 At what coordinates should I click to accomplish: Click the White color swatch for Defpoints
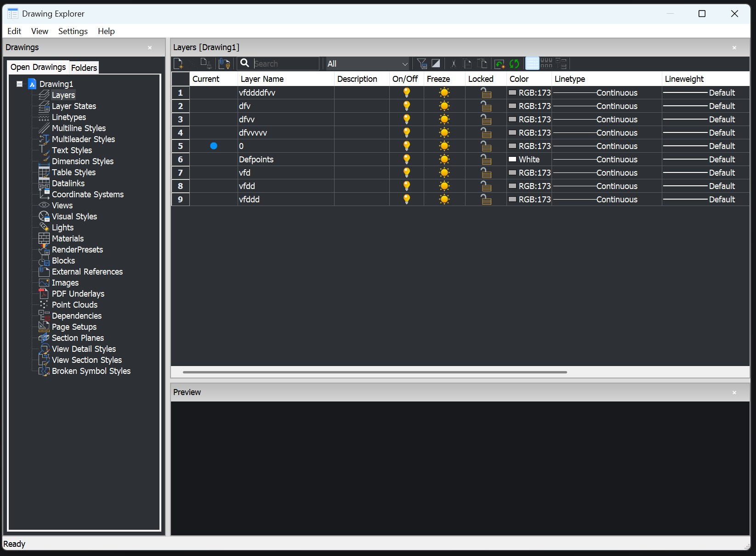click(512, 160)
